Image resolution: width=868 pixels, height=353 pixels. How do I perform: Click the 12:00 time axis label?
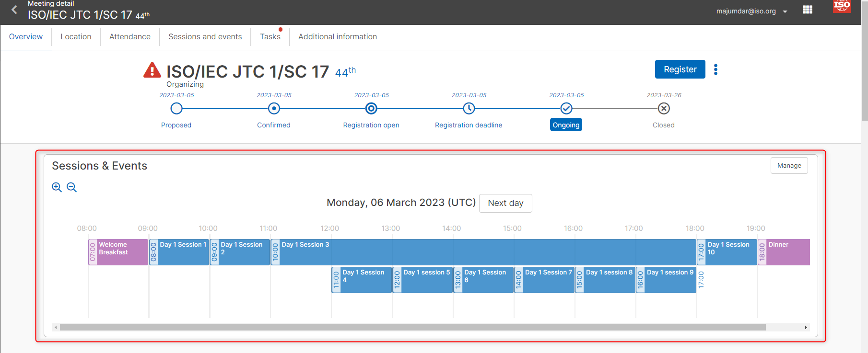click(330, 228)
